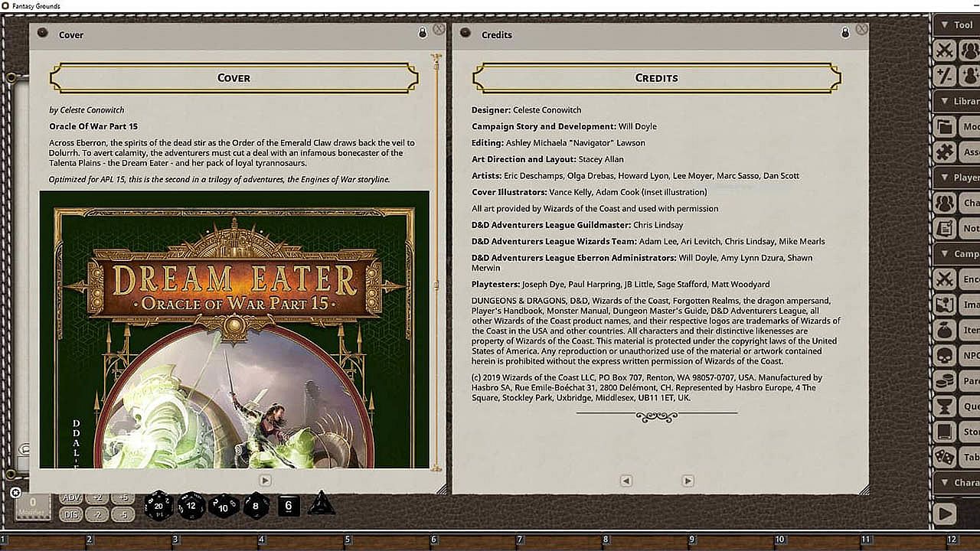Toggle the lock on the Cover window
This screenshot has height=551, width=980.
(422, 33)
